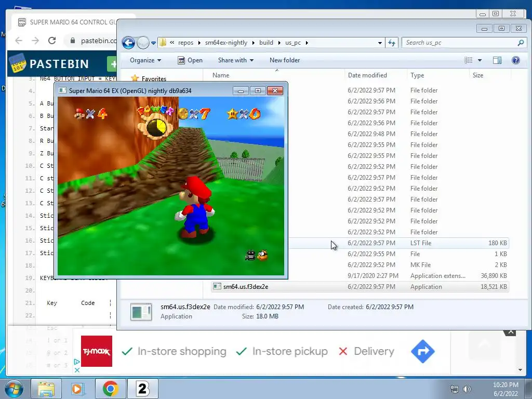Click on Mario in the game window
Image resolution: width=532 pixels, height=399 pixels.
tap(195, 207)
